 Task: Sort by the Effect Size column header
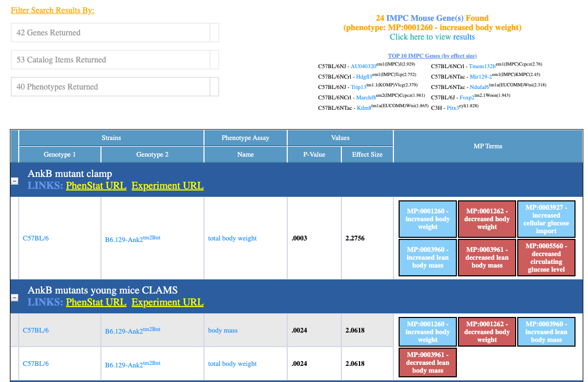(x=367, y=155)
